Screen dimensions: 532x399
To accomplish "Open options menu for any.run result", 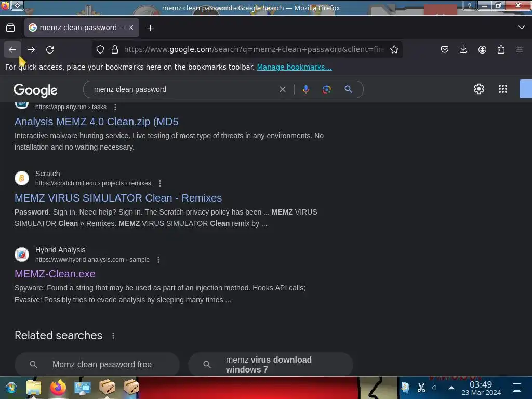I will [x=115, y=107].
